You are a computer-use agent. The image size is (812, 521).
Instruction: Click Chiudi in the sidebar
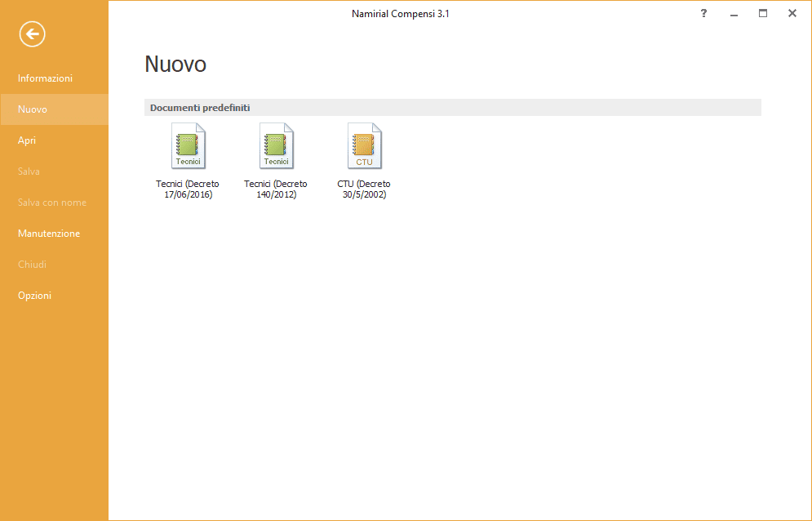(x=30, y=264)
